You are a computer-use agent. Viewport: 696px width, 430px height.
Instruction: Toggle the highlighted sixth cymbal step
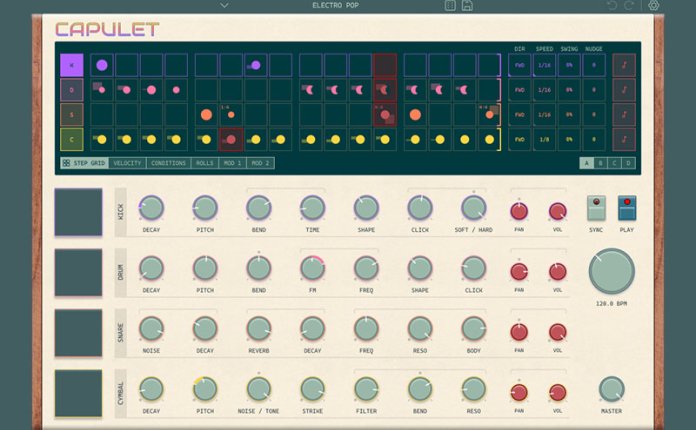[x=231, y=140]
